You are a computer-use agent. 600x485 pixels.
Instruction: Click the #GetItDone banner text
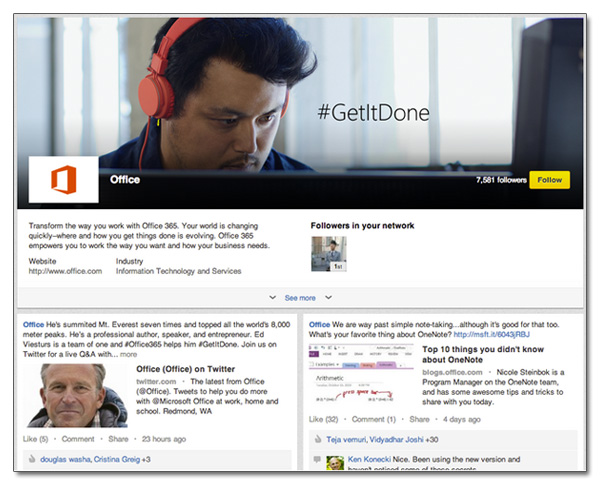click(x=373, y=113)
